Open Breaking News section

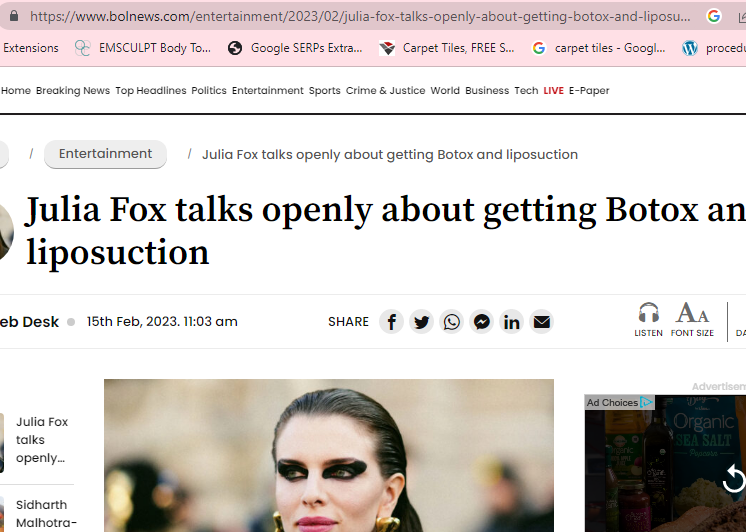[73, 90]
